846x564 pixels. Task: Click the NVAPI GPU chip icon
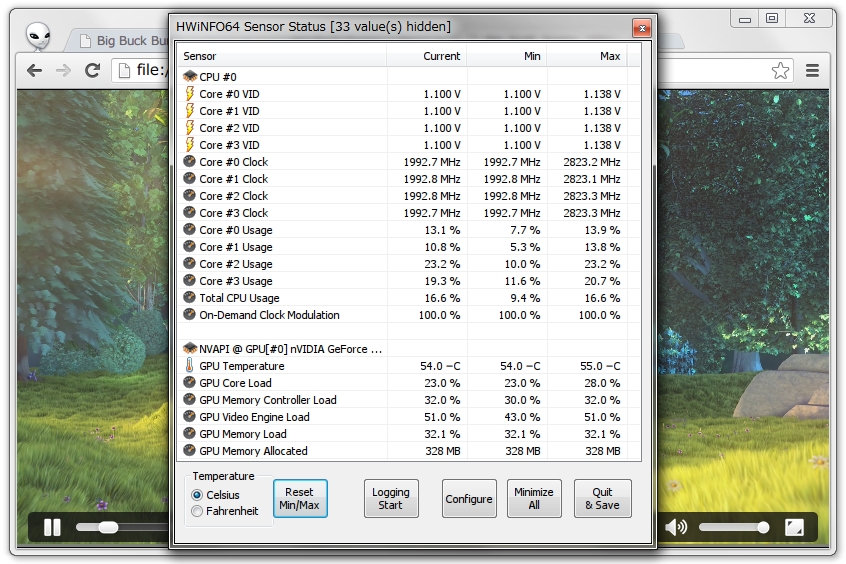190,348
